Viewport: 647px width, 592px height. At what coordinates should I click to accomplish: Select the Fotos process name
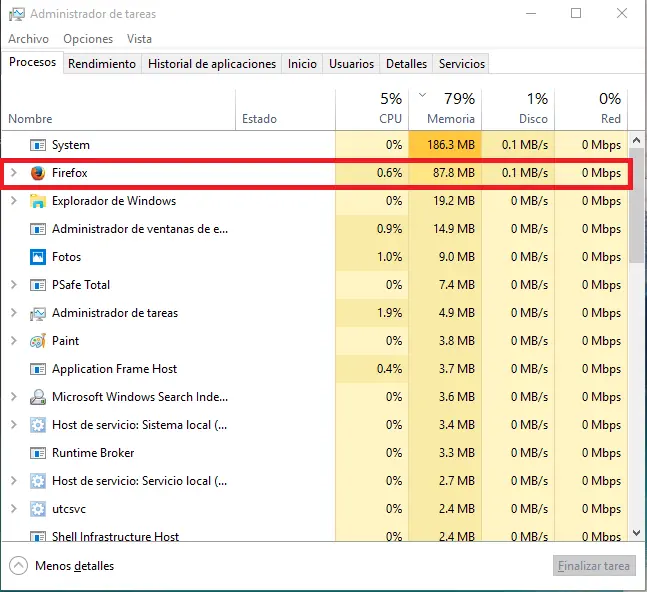[x=66, y=257]
